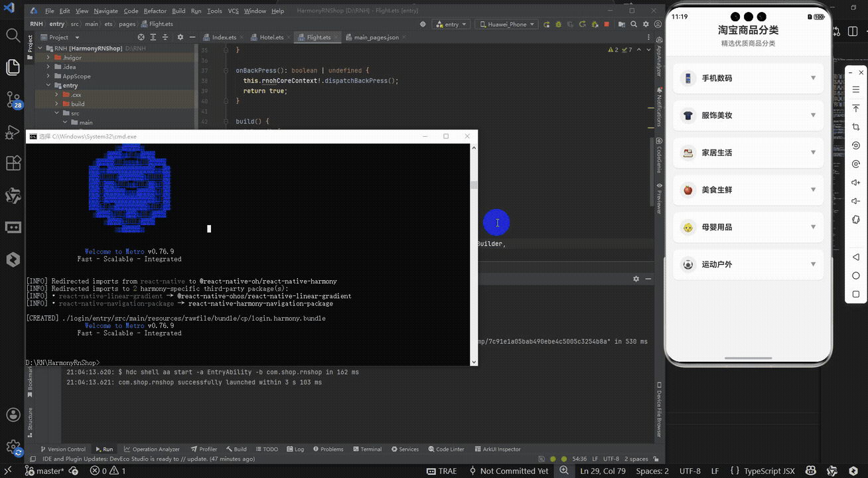Click the Collapse All icon in Project panel

166,37
